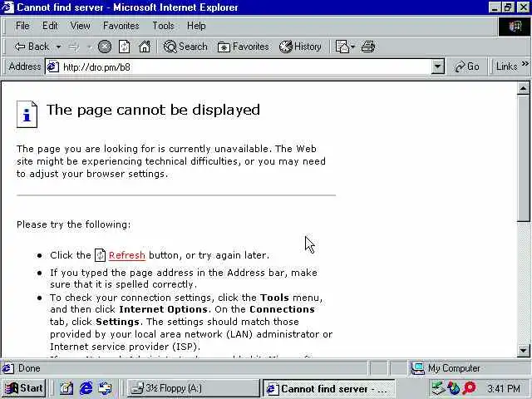Open the Mail toolbar icon
532x399 pixels.
point(342,47)
